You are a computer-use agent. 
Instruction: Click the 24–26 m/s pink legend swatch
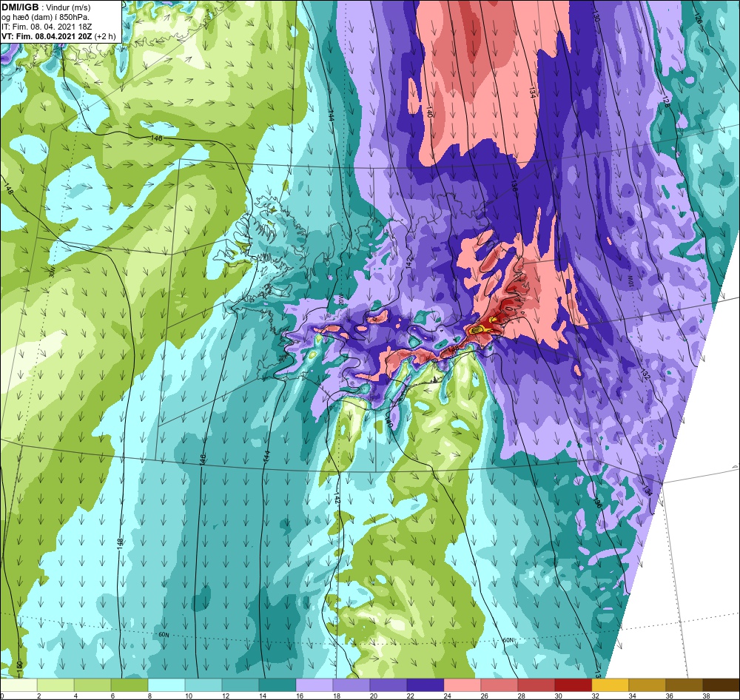pos(462,685)
